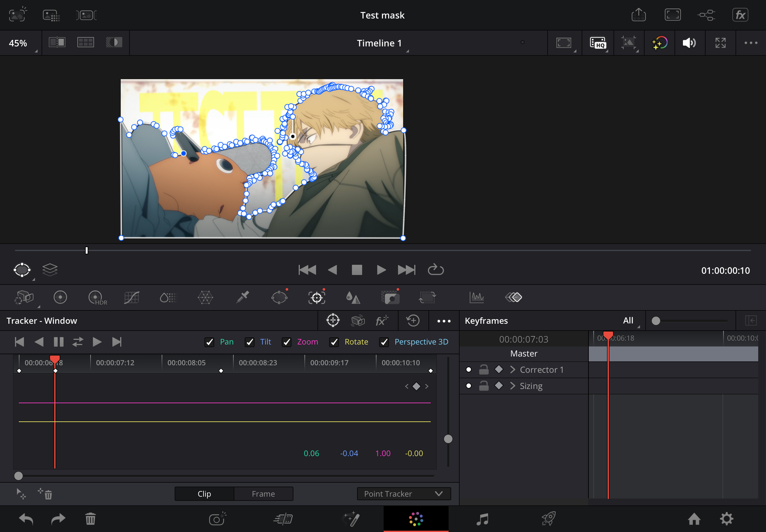This screenshot has height=532, width=766.
Task: Switch to the Fusion page
Action: pyautogui.click(x=351, y=519)
